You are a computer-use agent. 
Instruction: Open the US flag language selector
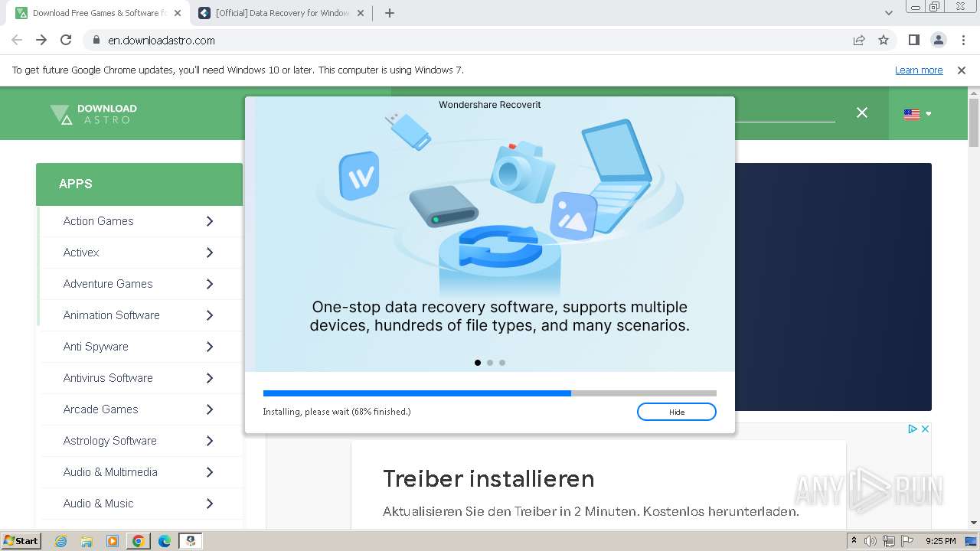[917, 114]
